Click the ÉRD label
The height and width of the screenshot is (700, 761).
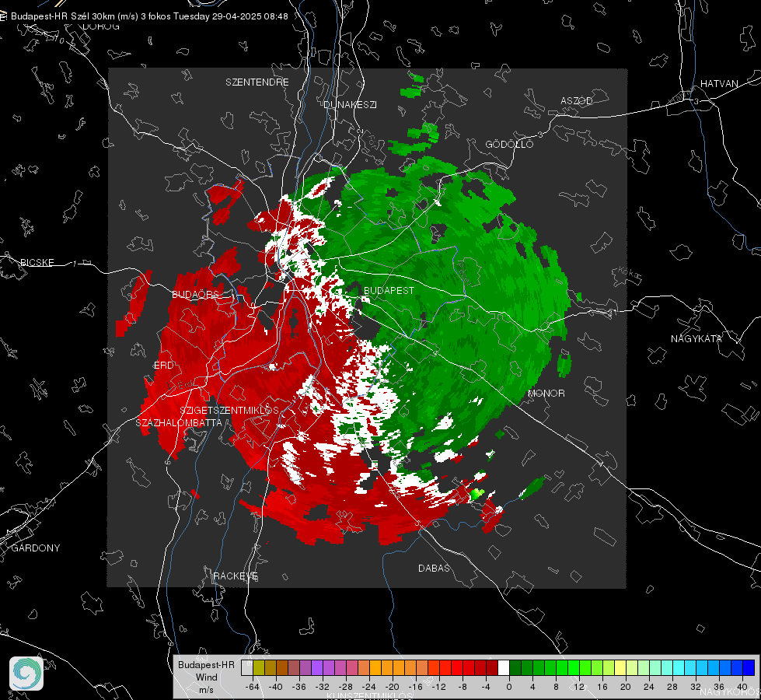(163, 366)
